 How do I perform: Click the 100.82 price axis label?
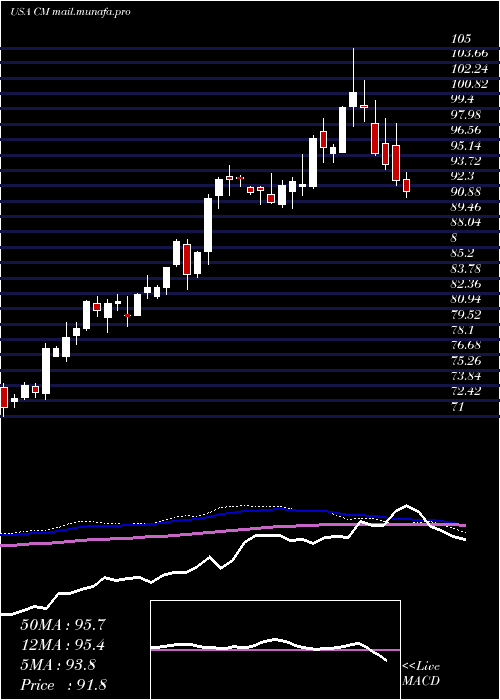470,84
